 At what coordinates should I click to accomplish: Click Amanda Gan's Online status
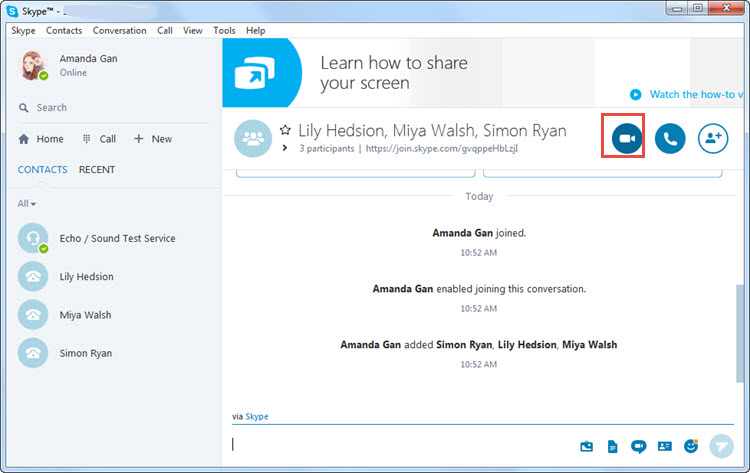[73, 73]
